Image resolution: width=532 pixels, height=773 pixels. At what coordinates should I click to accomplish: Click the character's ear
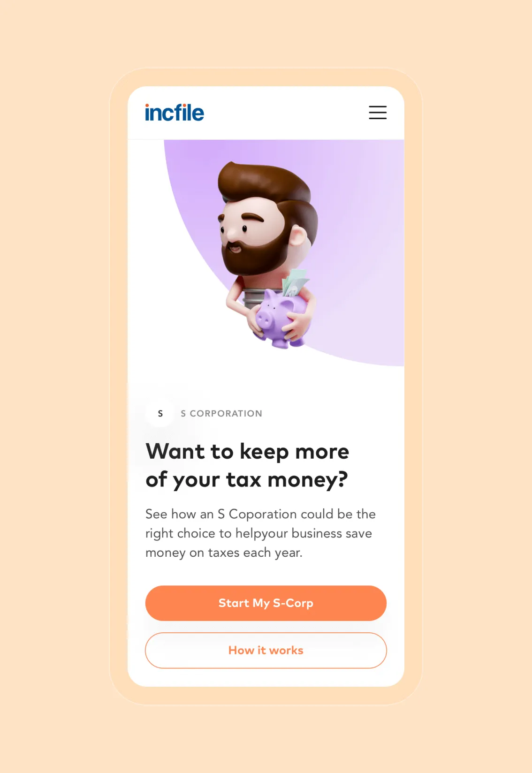point(298,235)
